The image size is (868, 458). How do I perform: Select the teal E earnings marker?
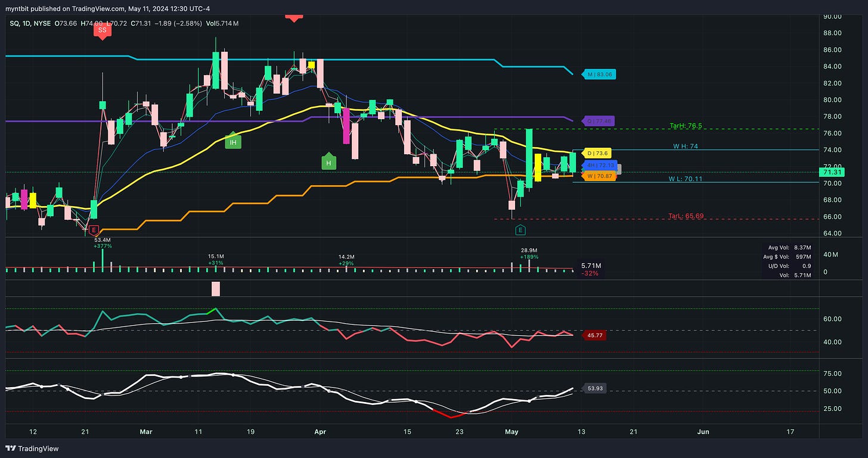point(520,229)
